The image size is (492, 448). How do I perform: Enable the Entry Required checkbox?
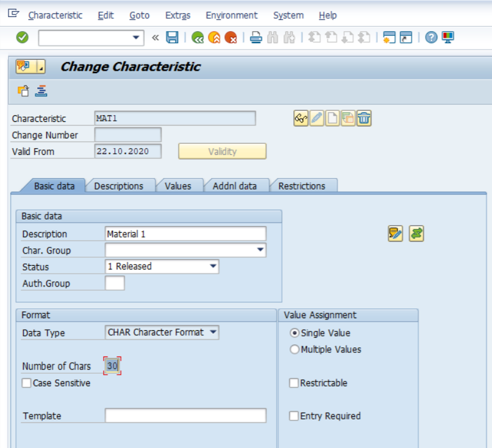pos(294,416)
